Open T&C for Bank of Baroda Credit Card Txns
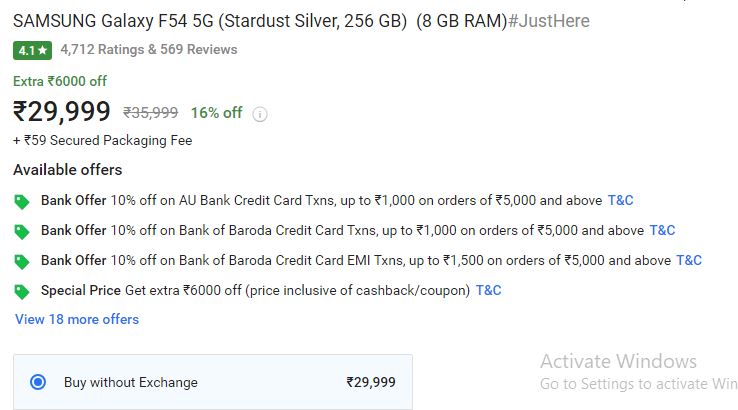 [x=662, y=230]
